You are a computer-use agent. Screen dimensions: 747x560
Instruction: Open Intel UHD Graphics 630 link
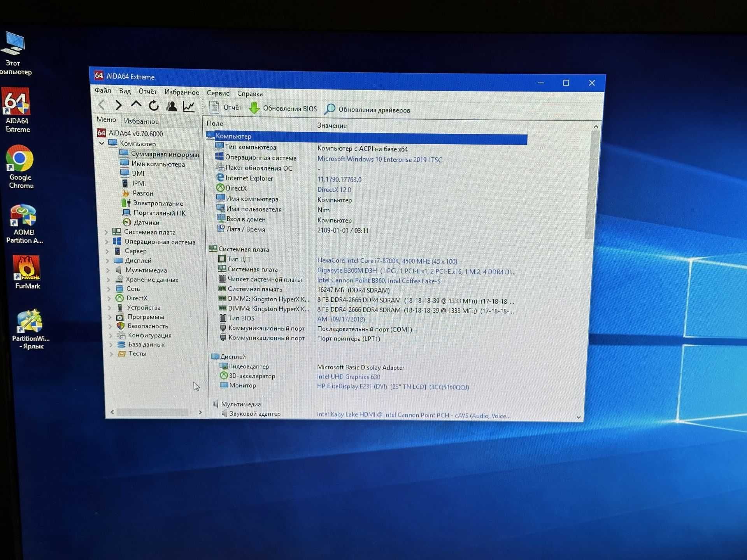click(348, 376)
